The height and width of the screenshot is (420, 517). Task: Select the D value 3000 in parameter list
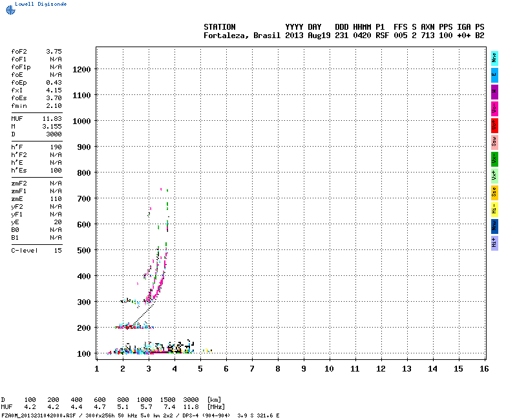point(54,134)
